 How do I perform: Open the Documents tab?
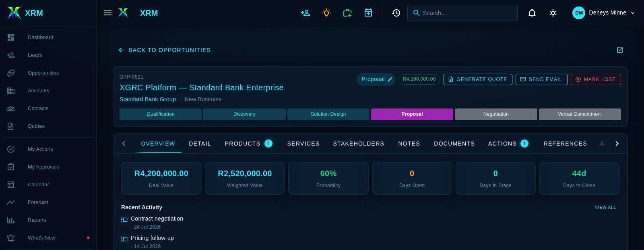click(454, 144)
